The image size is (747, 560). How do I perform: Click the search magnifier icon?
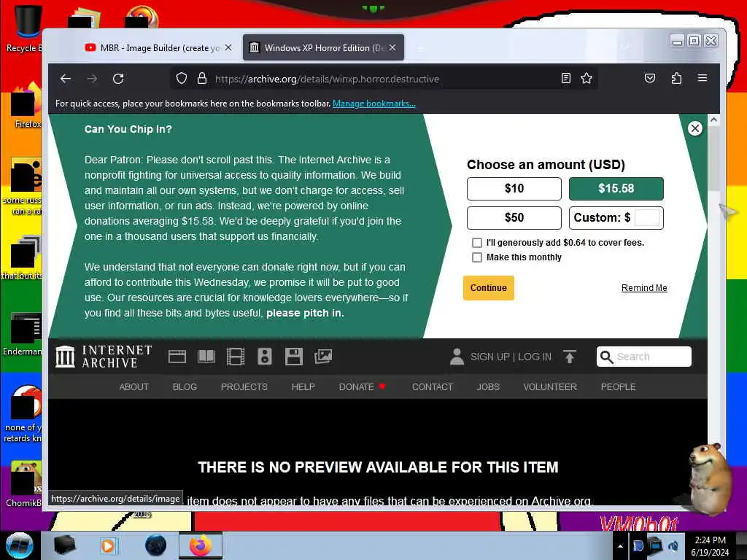coord(606,357)
